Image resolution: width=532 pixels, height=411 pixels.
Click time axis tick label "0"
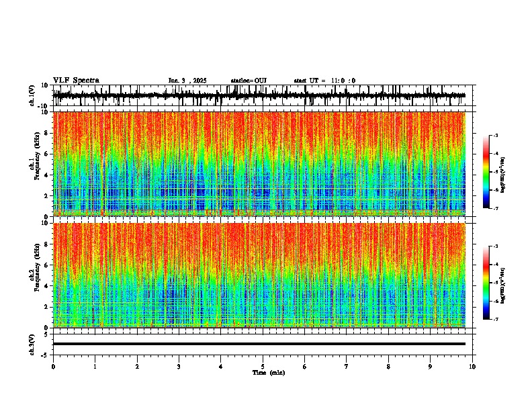53,367
